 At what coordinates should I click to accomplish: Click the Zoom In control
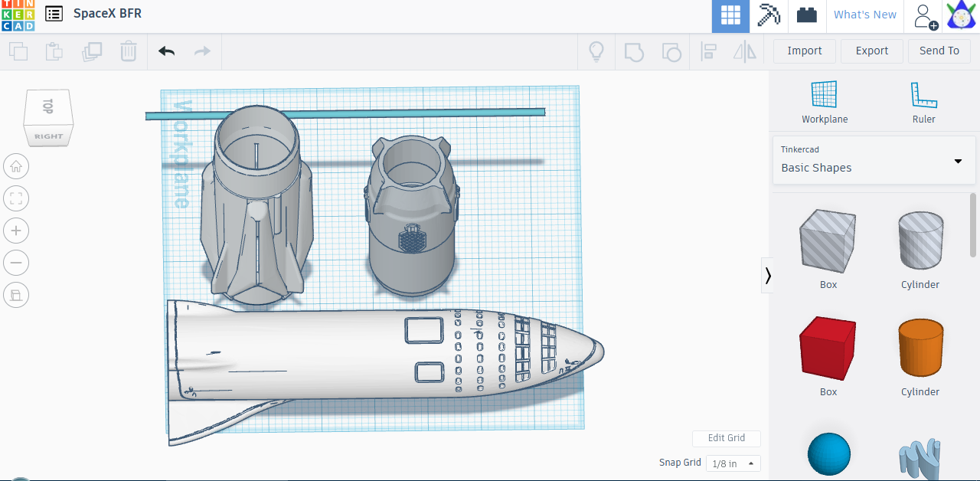click(x=16, y=231)
